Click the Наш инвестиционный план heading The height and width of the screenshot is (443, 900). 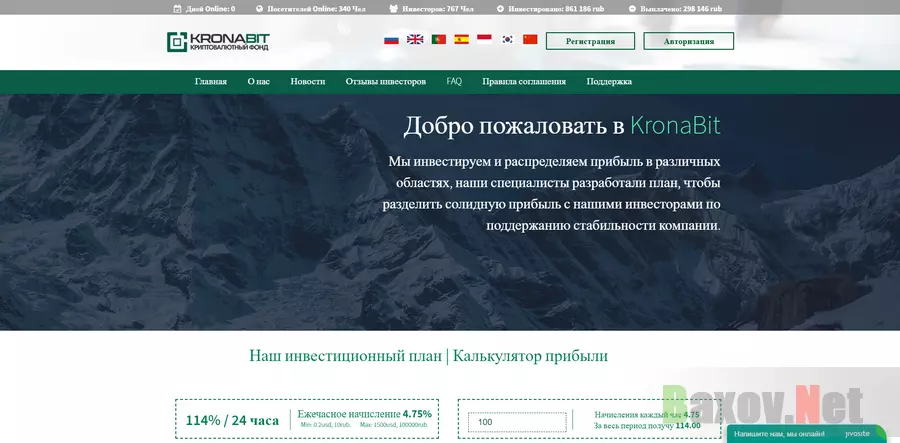[346, 356]
